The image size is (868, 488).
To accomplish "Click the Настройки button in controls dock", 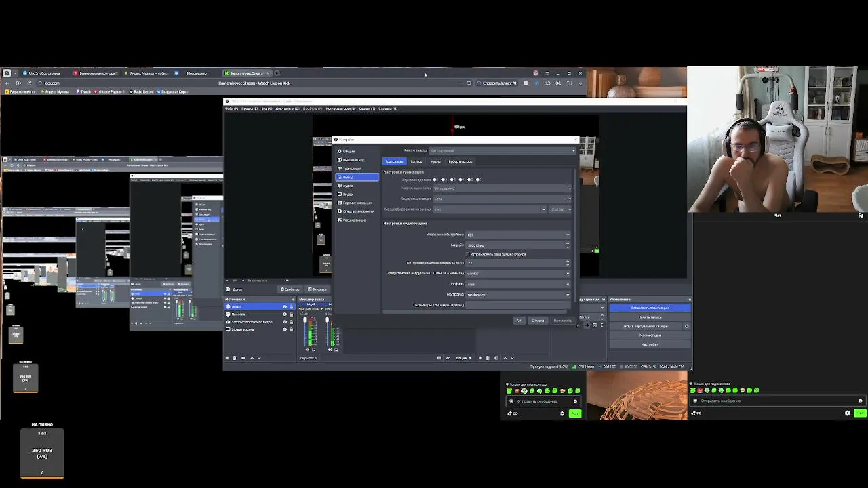I will pos(650,344).
